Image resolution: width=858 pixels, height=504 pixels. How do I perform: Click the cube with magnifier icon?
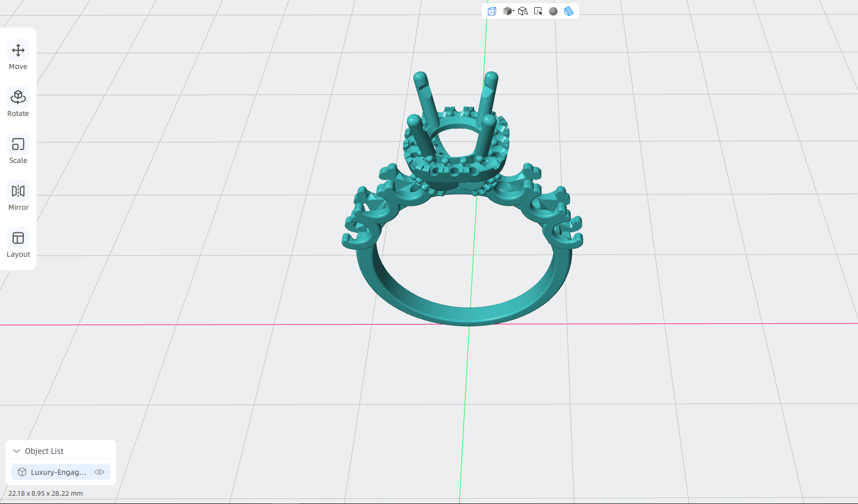(x=523, y=11)
